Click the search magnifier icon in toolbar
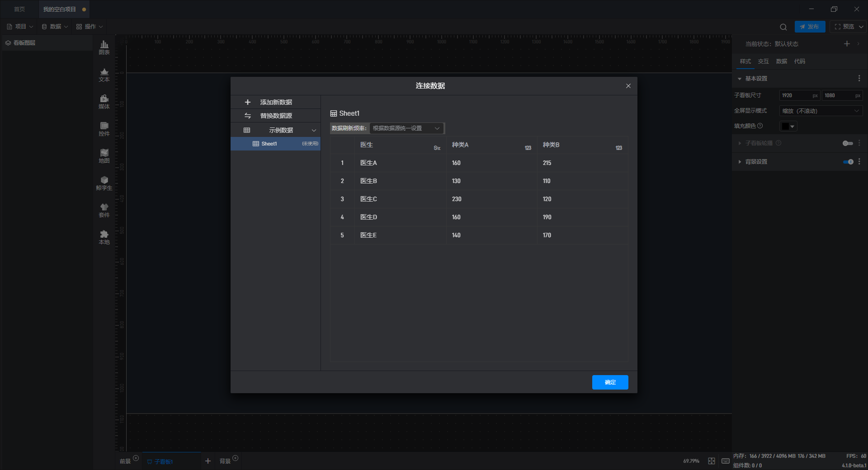Viewport: 868px width, 470px height. tap(783, 27)
